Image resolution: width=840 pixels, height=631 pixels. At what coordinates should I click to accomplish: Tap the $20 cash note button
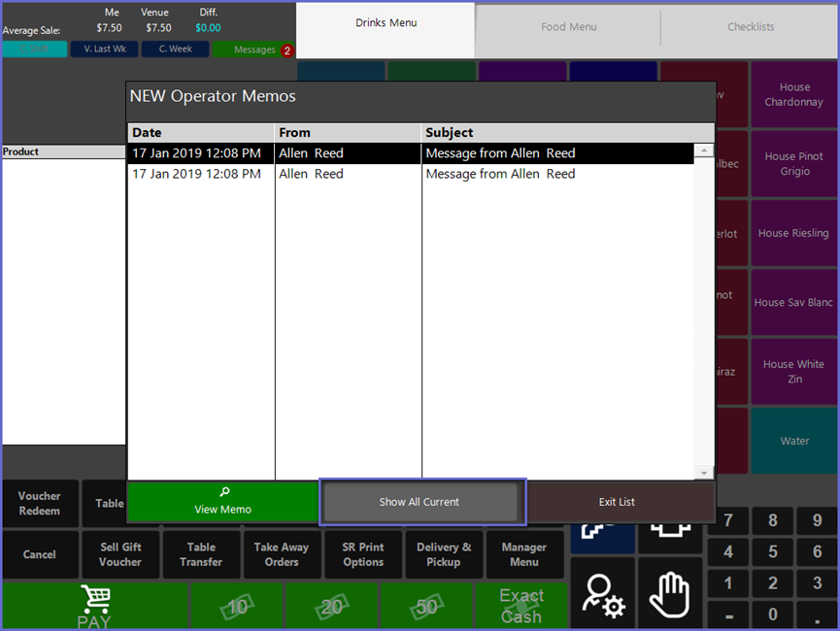pyautogui.click(x=333, y=606)
